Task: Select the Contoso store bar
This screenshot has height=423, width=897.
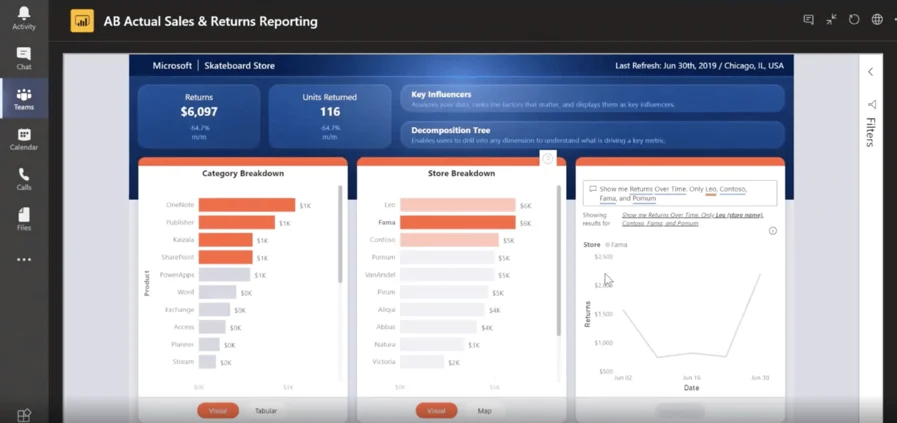Action: point(449,240)
